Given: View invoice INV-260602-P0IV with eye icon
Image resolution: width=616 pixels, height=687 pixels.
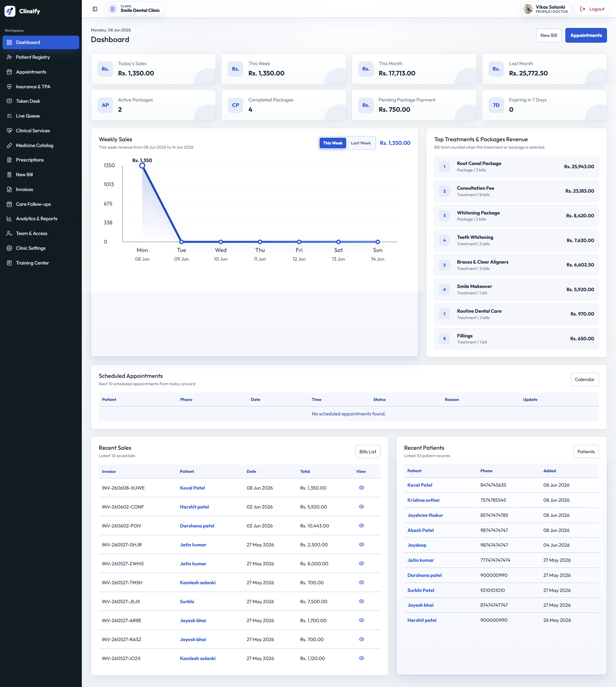Looking at the screenshot, I should click(x=362, y=526).
